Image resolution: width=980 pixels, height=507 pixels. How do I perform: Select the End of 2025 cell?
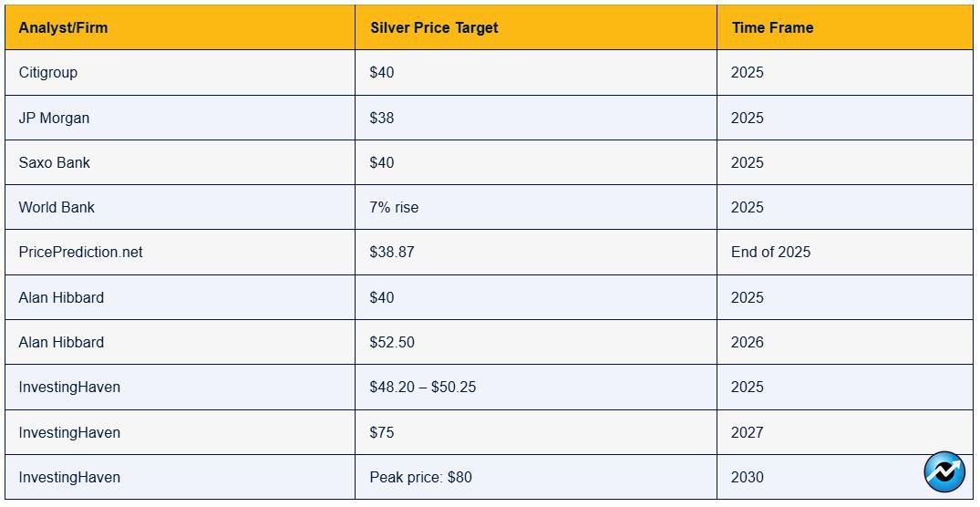845,252
